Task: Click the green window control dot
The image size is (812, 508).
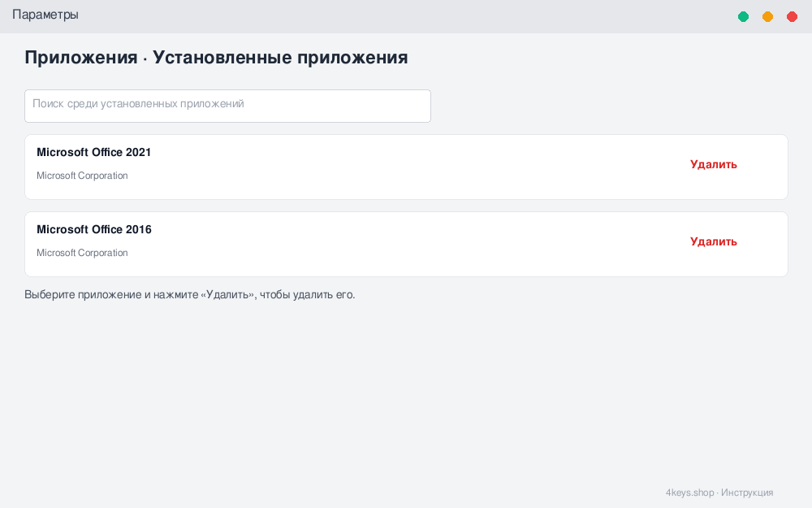Action: tap(743, 16)
